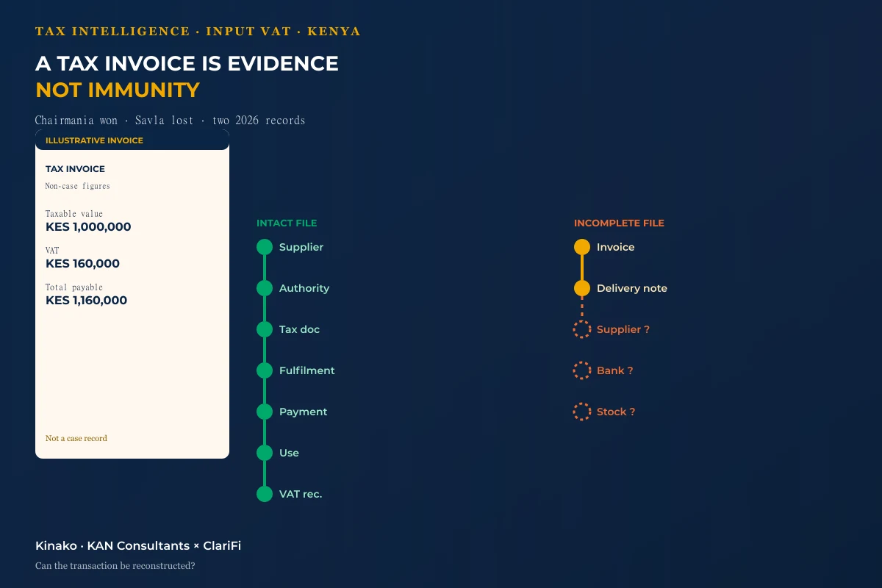Click the 'Not a case record' footnote

coord(76,438)
